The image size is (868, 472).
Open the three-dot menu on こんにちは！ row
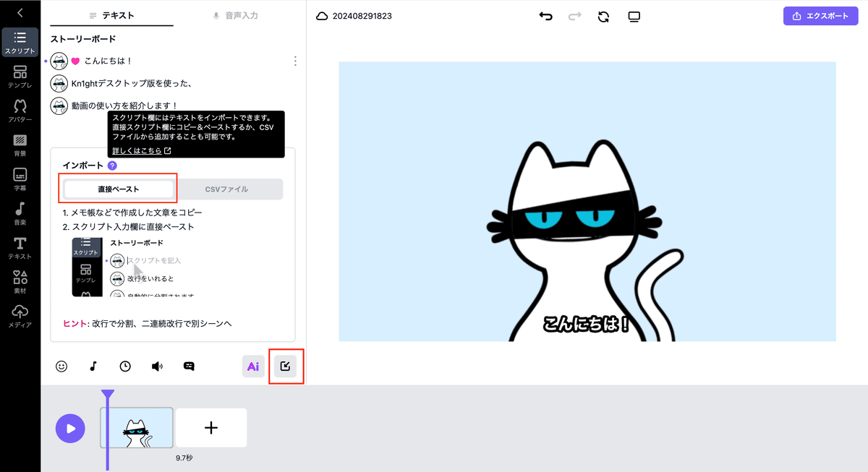click(x=295, y=61)
